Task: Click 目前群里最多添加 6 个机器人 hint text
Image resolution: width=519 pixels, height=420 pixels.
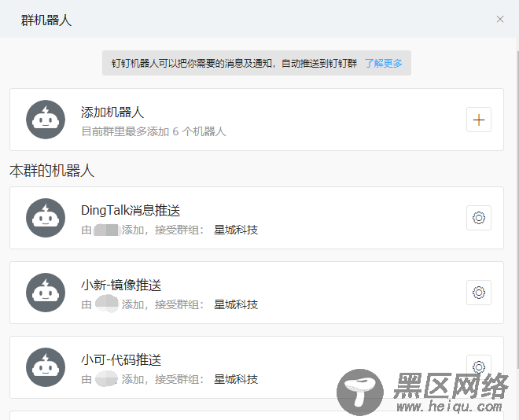Action: coord(153,131)
